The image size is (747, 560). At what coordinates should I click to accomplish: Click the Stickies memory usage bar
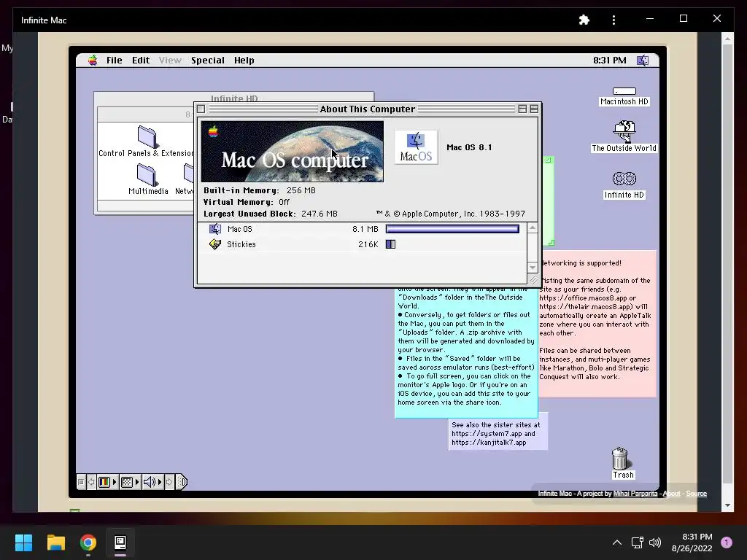391,244
